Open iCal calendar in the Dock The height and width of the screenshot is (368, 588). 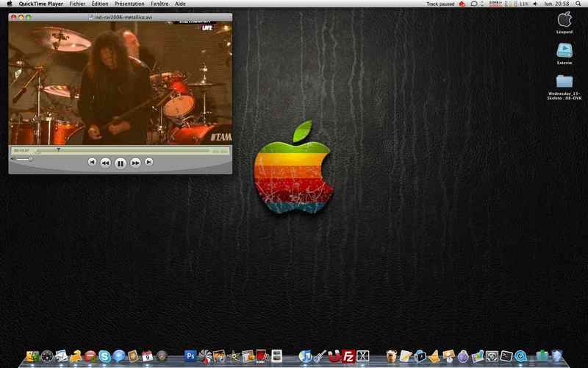pyautogui.click(x=148, y=356)
